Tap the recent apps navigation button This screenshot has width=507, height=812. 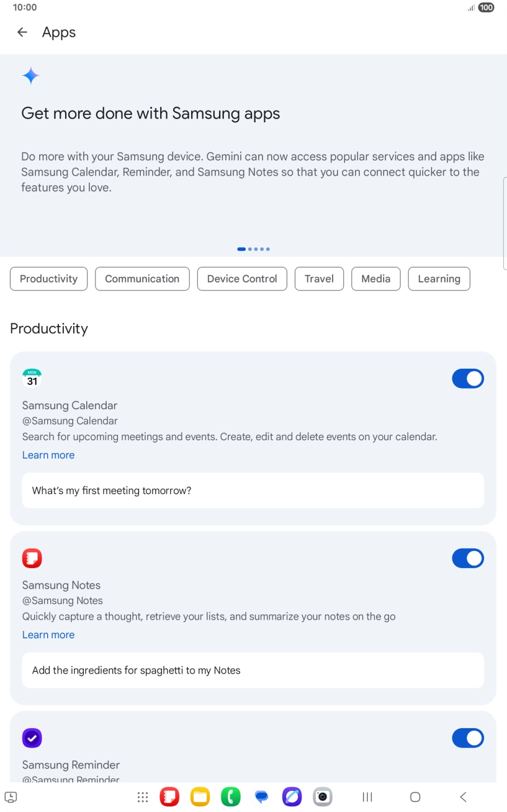tap(367, 797)
